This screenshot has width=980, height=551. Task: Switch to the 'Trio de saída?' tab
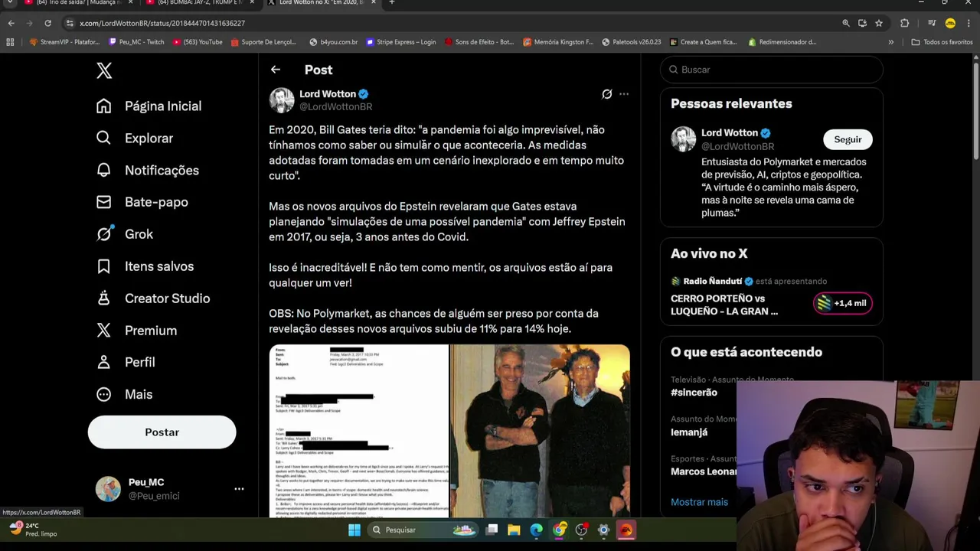tap(79, 3)
